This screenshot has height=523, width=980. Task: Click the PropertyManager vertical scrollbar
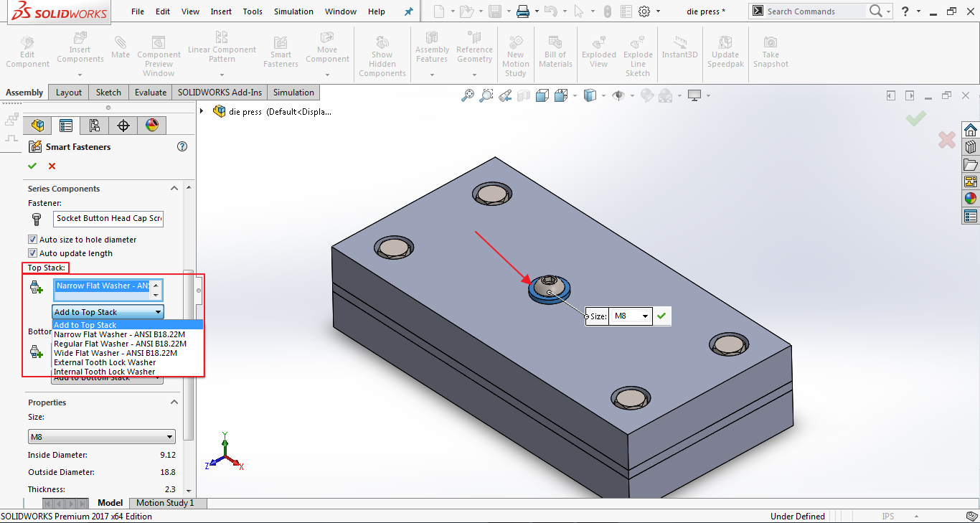(x=188, y=355)
